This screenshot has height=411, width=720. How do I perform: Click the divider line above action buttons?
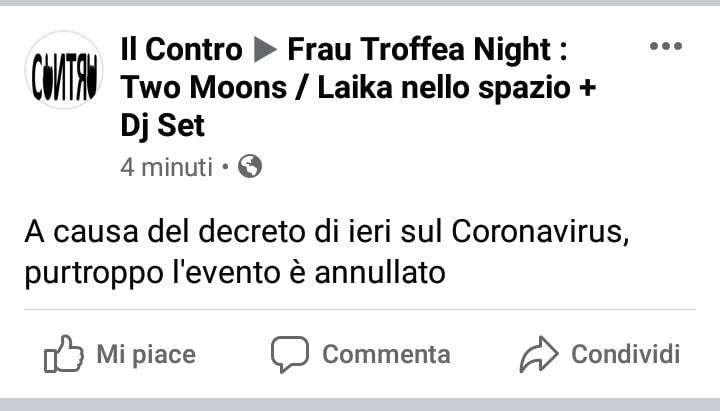[360, 310]
